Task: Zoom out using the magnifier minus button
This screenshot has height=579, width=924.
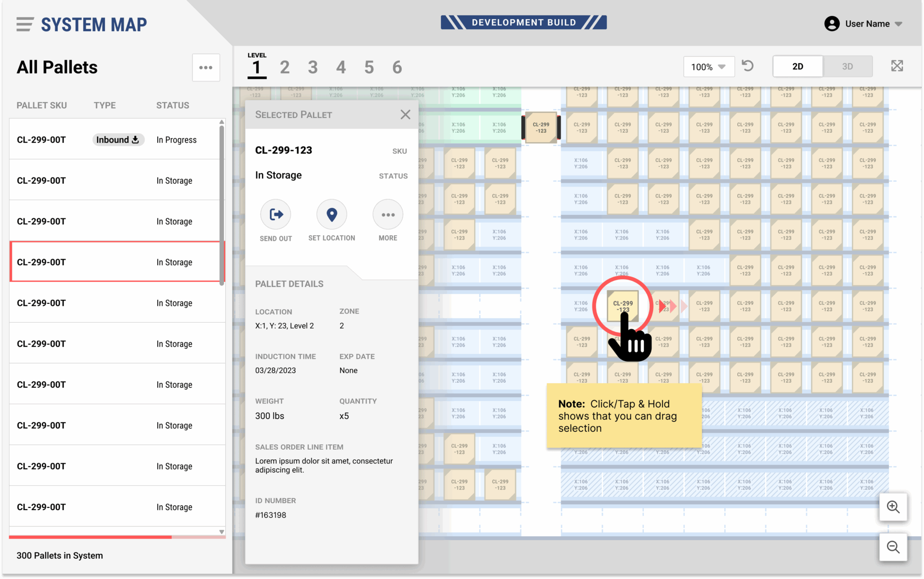Action: pos(893,547)
